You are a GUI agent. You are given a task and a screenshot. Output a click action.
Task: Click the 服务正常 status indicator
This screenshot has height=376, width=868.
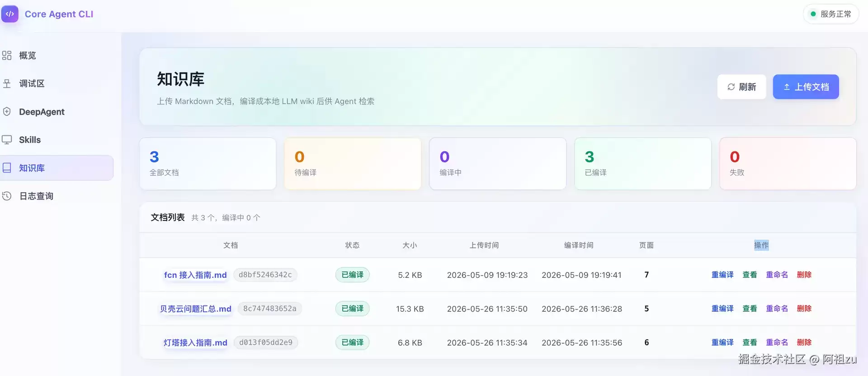(831, 14)
